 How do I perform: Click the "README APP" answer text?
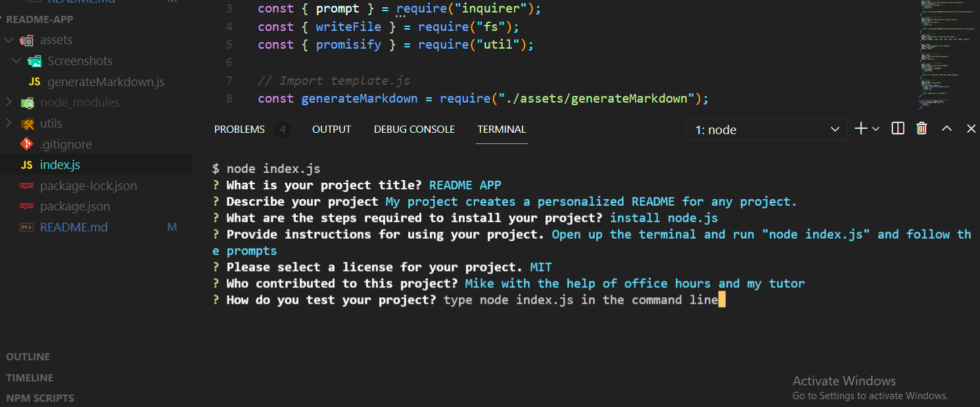[465, 185]
